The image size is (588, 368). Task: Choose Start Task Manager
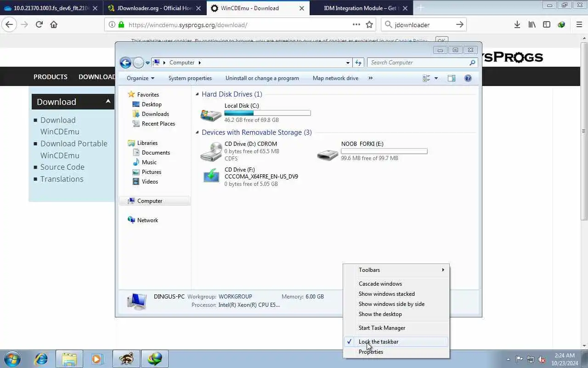[396, 328]
